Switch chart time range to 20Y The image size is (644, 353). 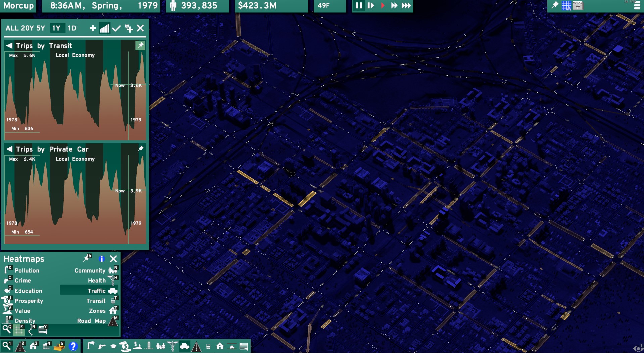tap(28, 28)
